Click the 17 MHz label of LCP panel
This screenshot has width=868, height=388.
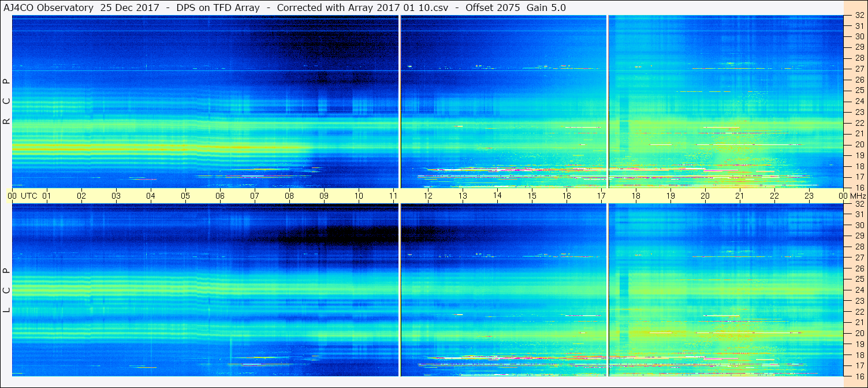point(859,365)
